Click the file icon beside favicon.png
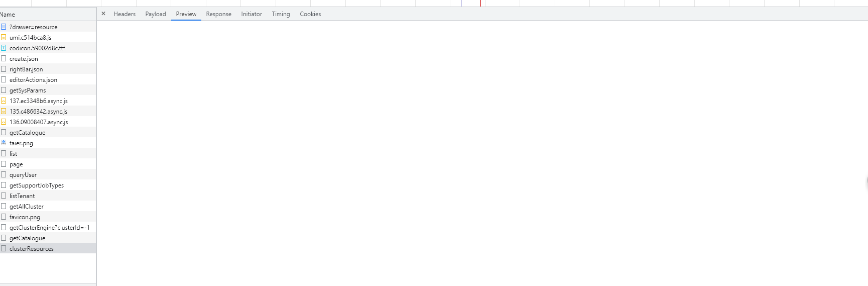This screenshot has height=286, width=868. pos(4,217)
